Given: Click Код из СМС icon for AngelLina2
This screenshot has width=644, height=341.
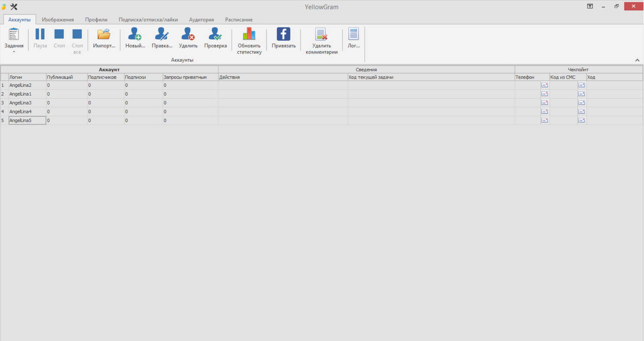Looking at the screenshot, I should (582, 85).
